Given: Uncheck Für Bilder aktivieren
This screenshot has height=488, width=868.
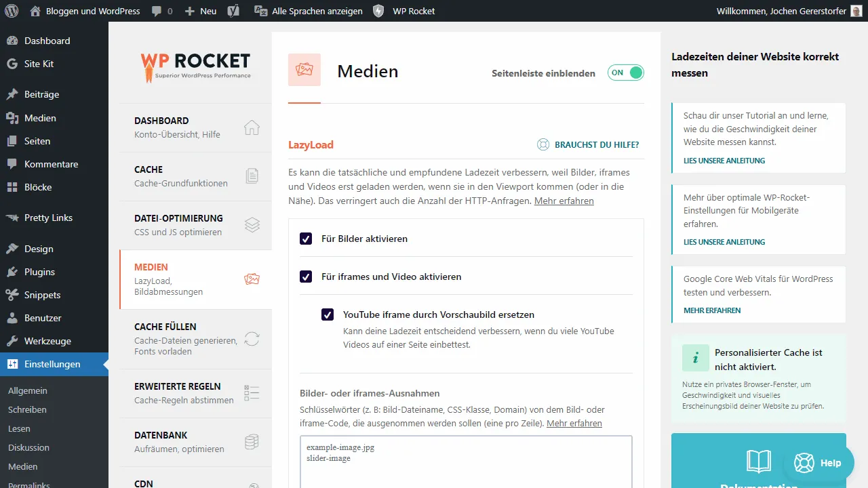Looking at the screenshot, I should (306, 239).
